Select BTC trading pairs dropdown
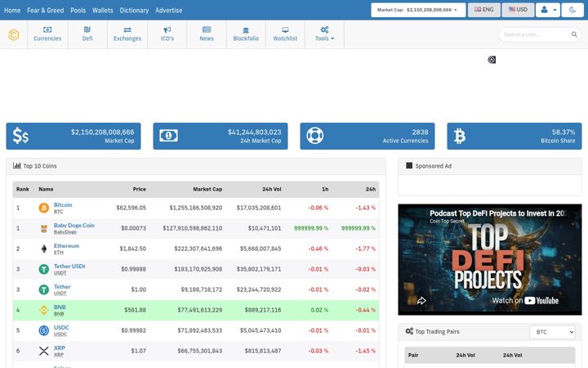 point(552,332)
